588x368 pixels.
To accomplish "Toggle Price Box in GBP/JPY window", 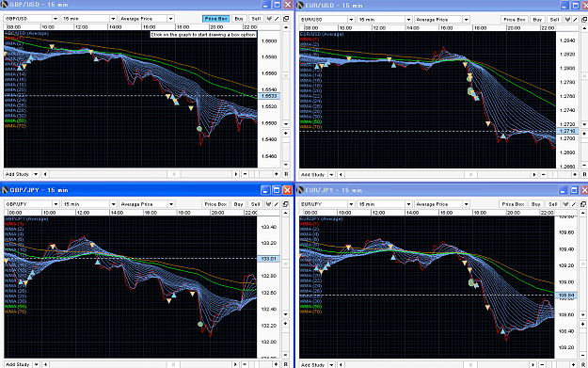I will (215, 204).
